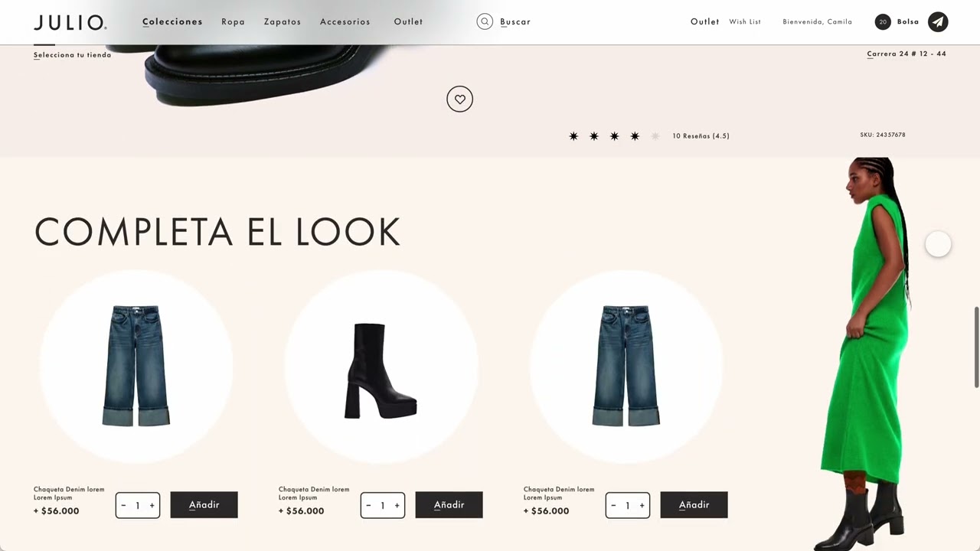This screenshot has width=980, height=551.
Task: Click the heart wishlist icon below shoe
Action: coord(459,99)
